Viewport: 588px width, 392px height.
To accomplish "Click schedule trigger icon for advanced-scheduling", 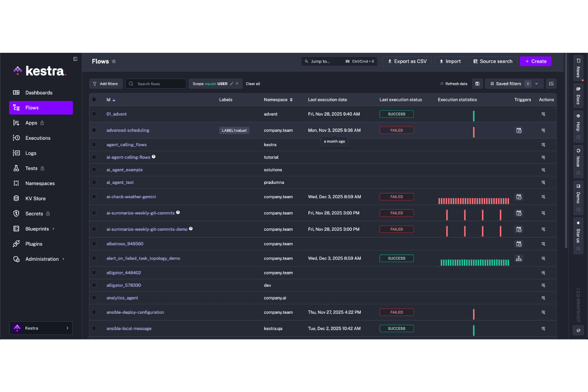I will click(x=519, y=130).
